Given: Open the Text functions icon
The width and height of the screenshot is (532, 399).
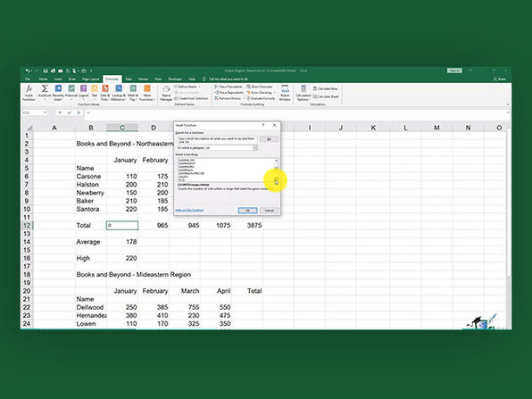Looking at the screenshot, I should (x=95, y=92).
